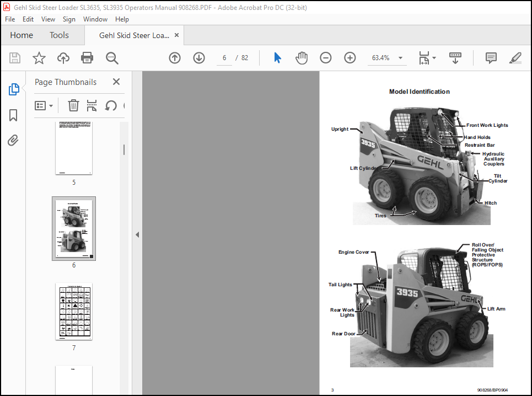
Task: Click the Model Identification heading
Action: (420, 92)
